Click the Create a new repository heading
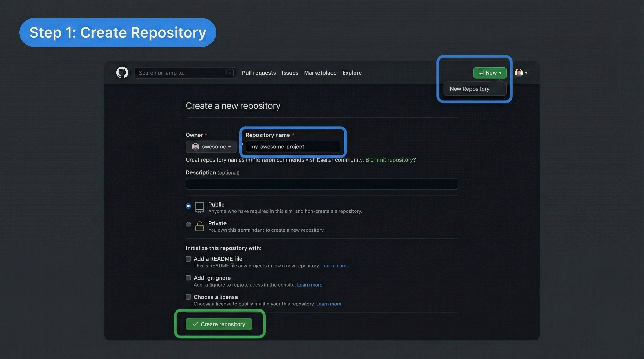 [x=233, y=106]
